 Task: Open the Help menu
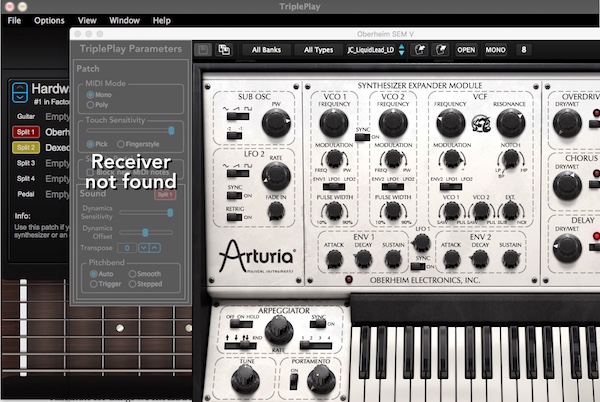point(161,21)
